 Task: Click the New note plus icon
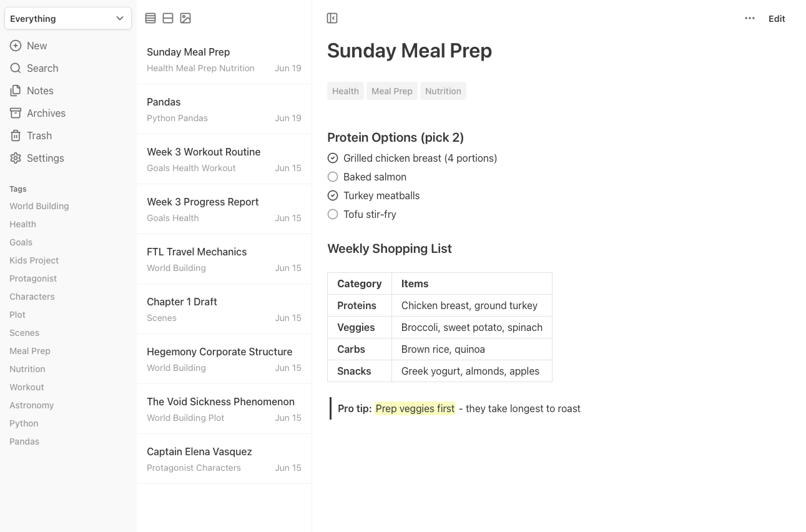[16, 46]
